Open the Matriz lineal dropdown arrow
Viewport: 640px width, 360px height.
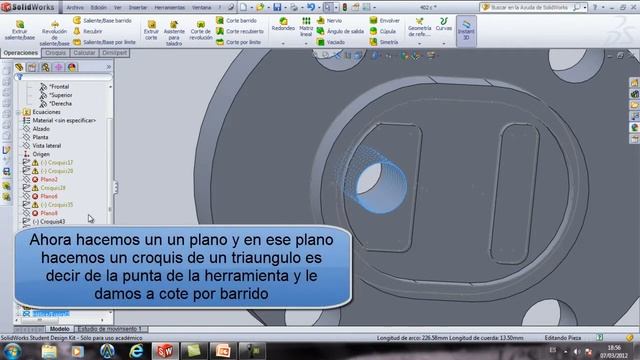(306, 43)
